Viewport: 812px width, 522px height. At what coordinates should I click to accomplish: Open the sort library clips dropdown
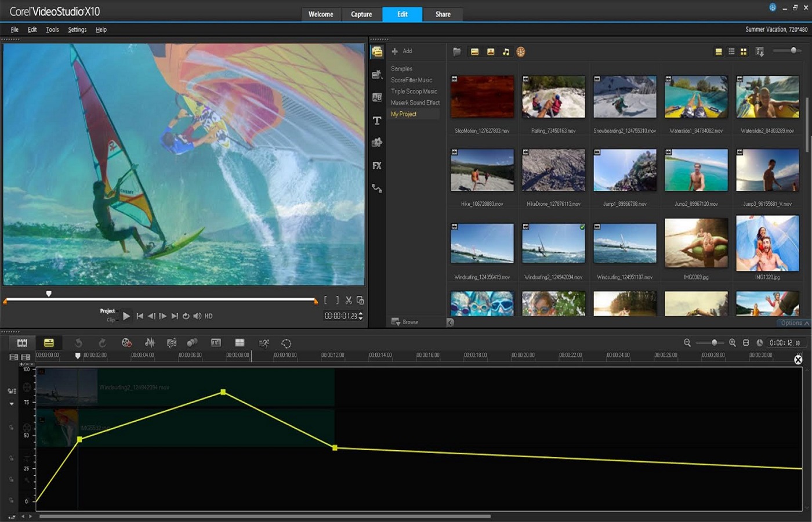pyautogui.click(x=760, y=52)
